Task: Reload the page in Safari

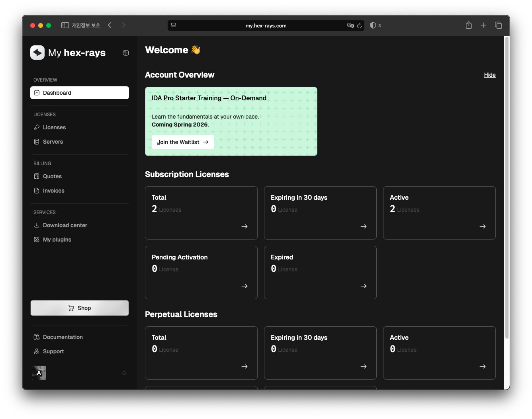Action: (x=359, y=25)
